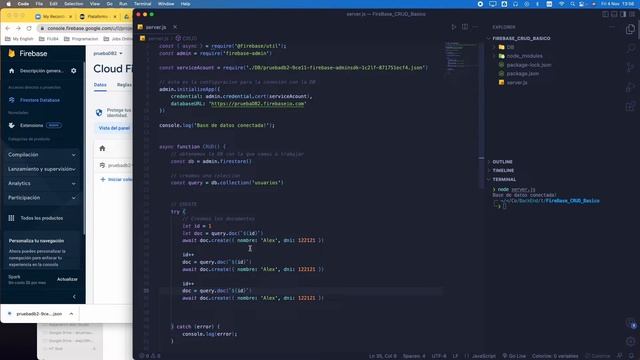
Task: Open Source Control in VS Code activity bar
Action: point(631,67)
